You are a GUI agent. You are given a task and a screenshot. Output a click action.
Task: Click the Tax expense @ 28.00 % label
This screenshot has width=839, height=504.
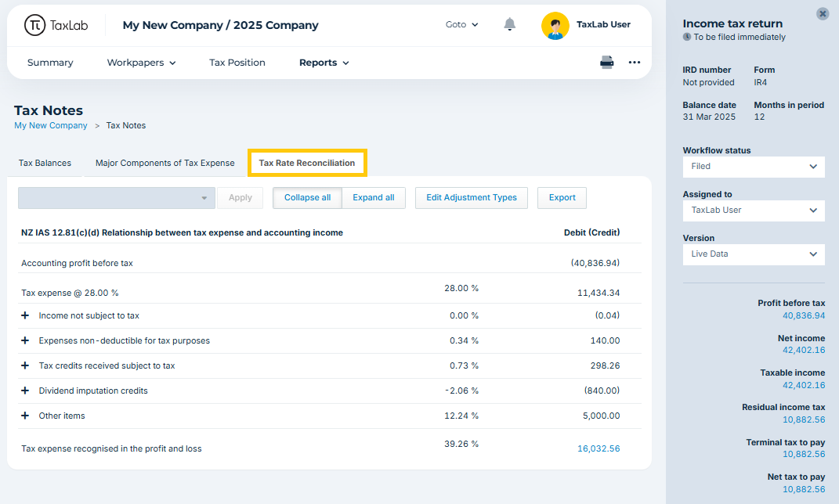[x=70, y=293]
